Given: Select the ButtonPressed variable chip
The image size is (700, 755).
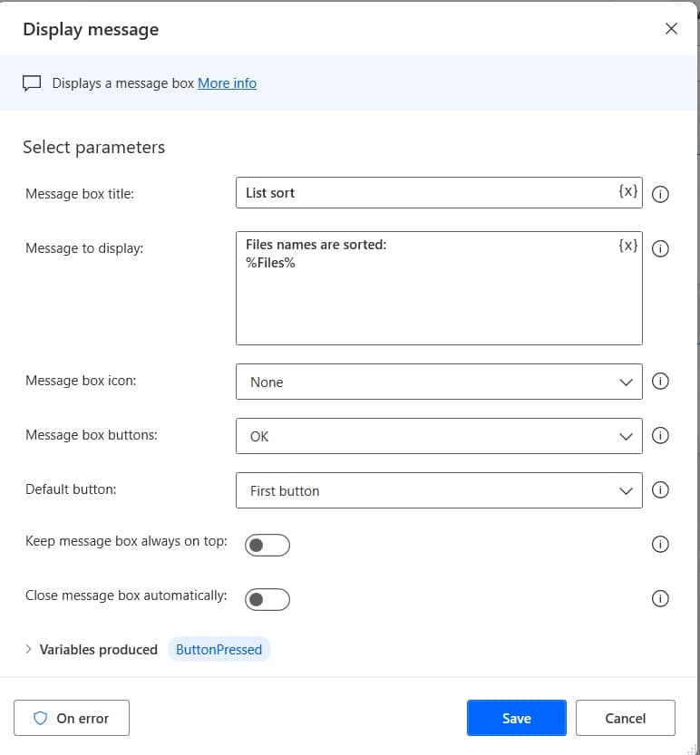Looking at the screenshot, I should pyautogui.click(x=219, y=650).
